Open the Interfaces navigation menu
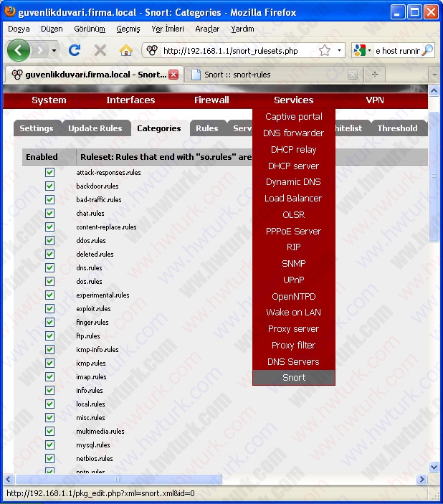Screen dimensions: 443x504 [x=130, y=100]
